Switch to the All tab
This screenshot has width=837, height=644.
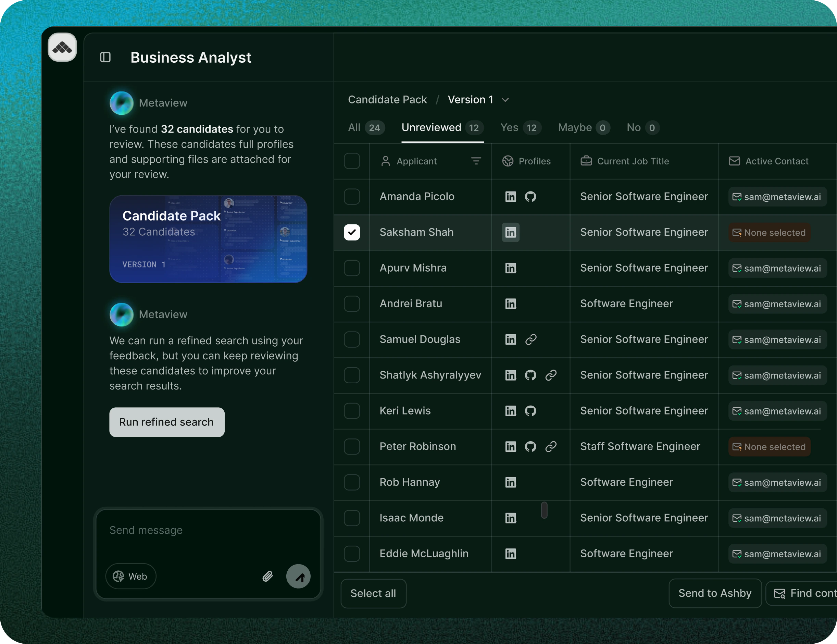tap(366, 128)
